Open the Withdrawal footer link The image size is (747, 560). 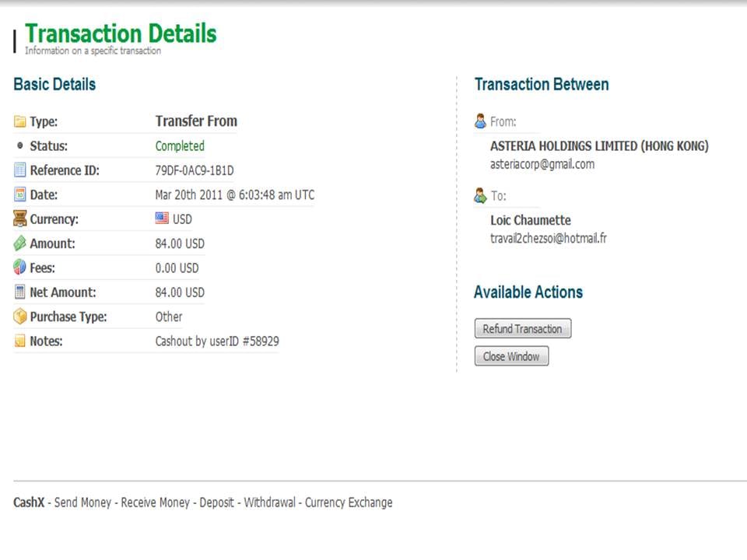pos(270,502)
